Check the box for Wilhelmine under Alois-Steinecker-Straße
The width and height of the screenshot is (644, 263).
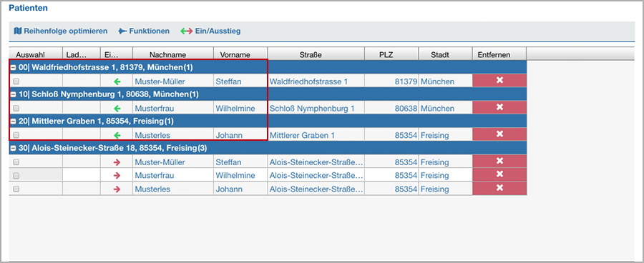[16, 175]
